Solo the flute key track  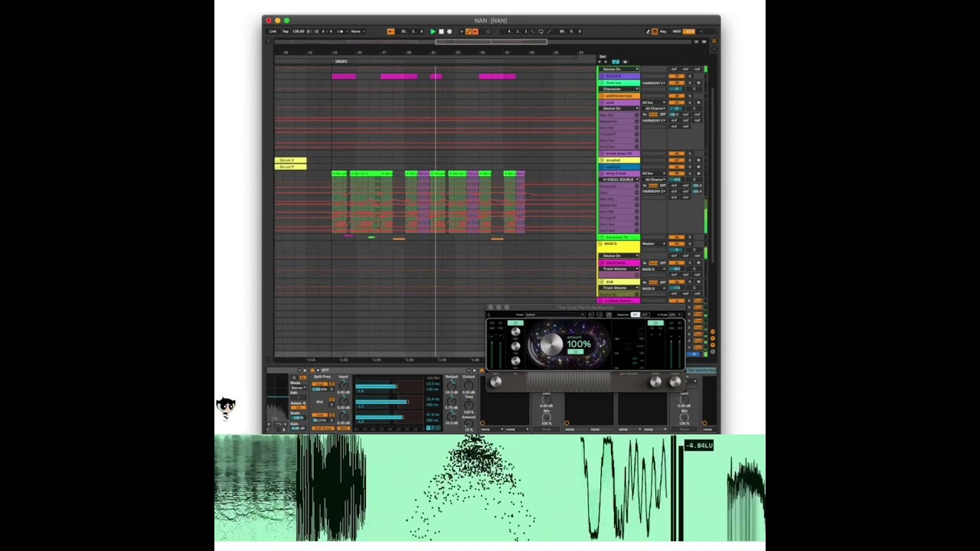tap(690, 83)
